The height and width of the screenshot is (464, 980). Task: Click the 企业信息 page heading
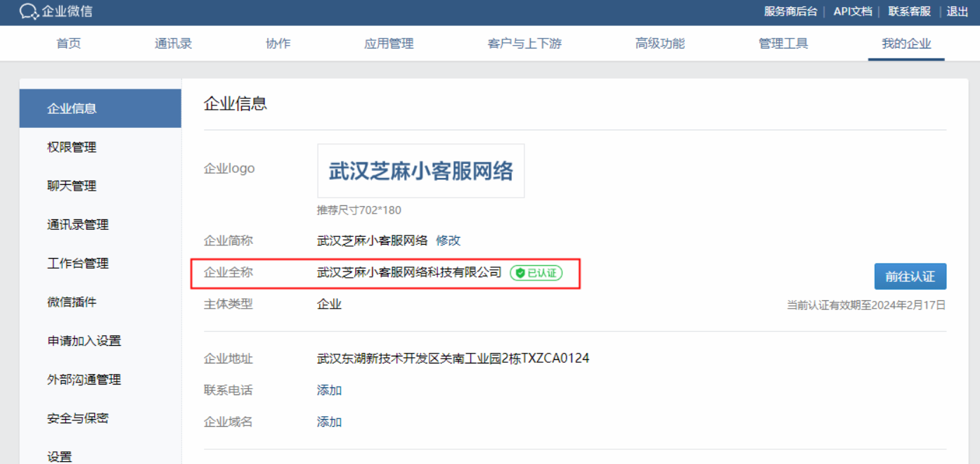point(236,104)
